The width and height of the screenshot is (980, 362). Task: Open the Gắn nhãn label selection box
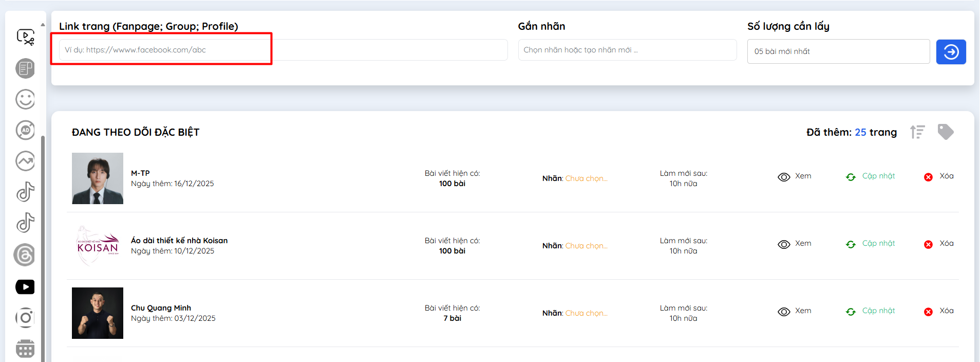pyautogui.click(x=627, y=50)
